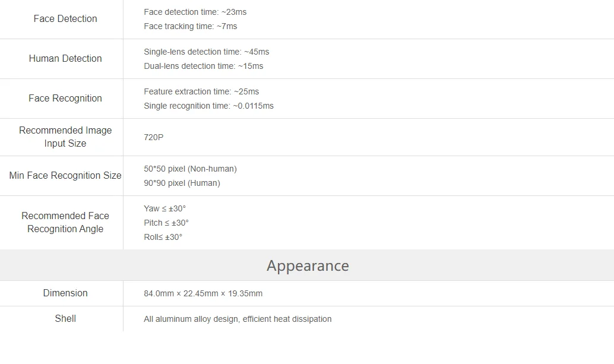Click the aluminum alloy Shell description
Viewport: 614px width, 364px height.
click(238, 319)
